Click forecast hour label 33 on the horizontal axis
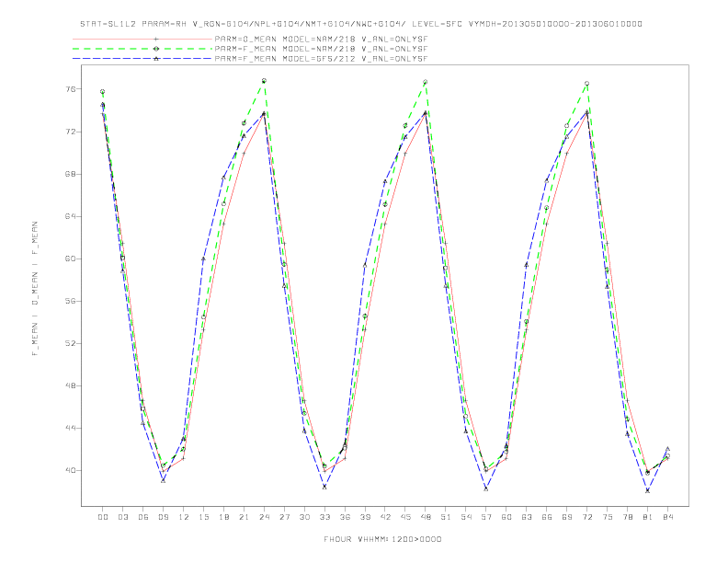This screenshot has height=563, width=728. [x=324, y=517]
